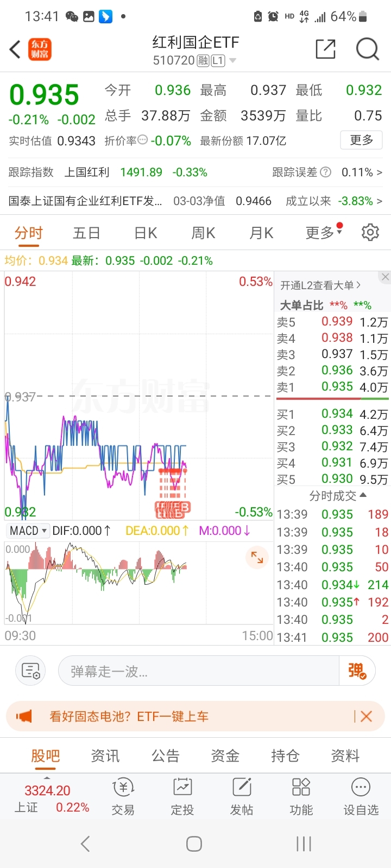The width and height of the screenshot is (391, 868).
Task: Open 功能 functions grid icon
Action: [301, 796]
